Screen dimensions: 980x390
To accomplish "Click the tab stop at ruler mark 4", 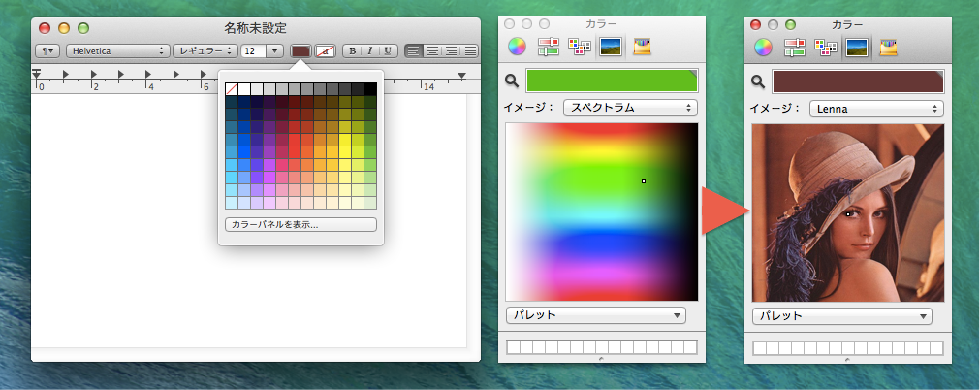I will (148, 75).
